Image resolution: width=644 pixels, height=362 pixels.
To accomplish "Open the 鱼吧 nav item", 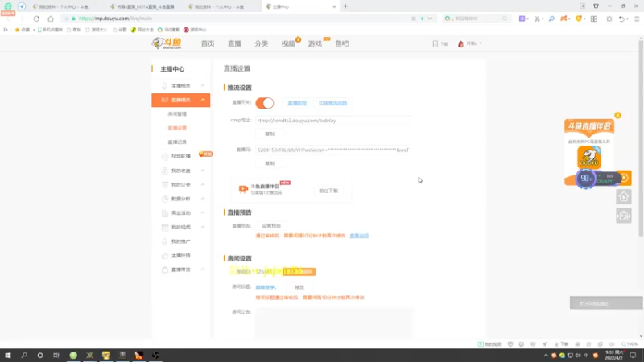I will pos(341,43).
